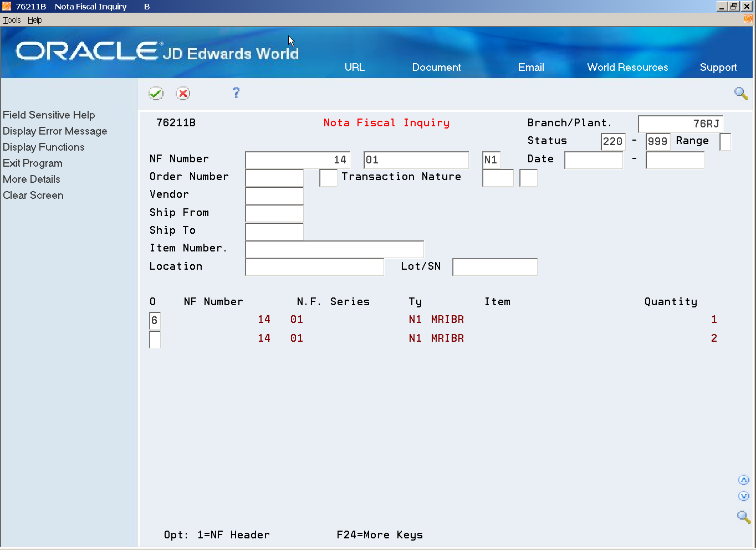Focus the Order Number field

pyautogui.click(x=274, y=178)
